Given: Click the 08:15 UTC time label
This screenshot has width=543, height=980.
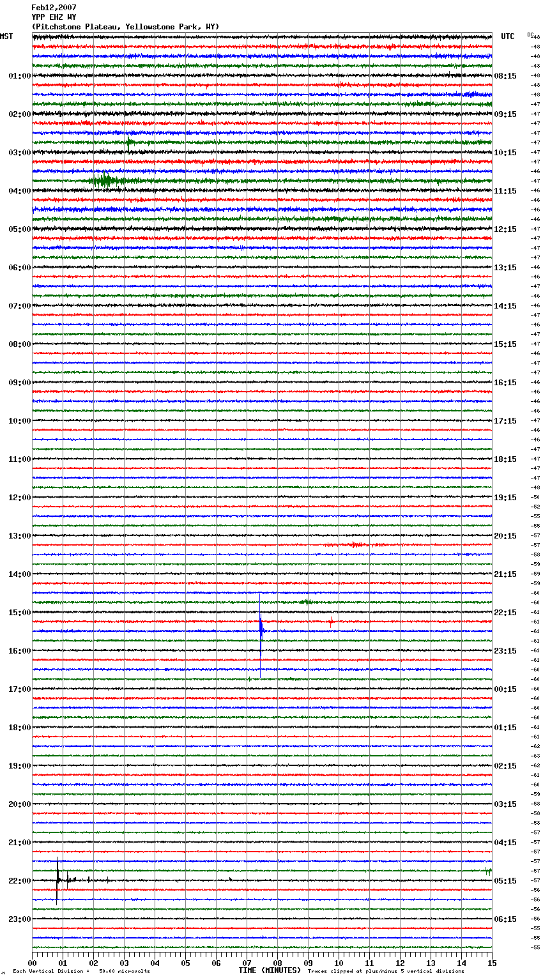Looking at the screenshot, I should click(505, 76).
